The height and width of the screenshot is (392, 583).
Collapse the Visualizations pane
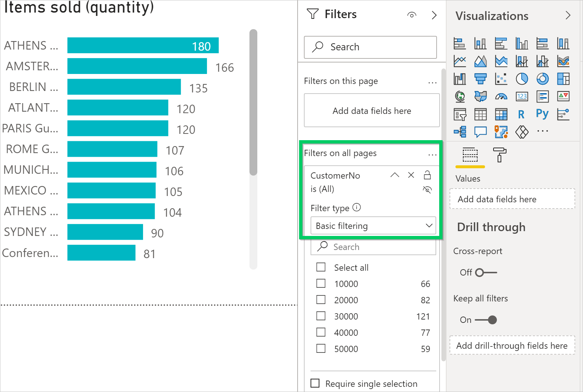pyautogui.click(x=568, y=16)
